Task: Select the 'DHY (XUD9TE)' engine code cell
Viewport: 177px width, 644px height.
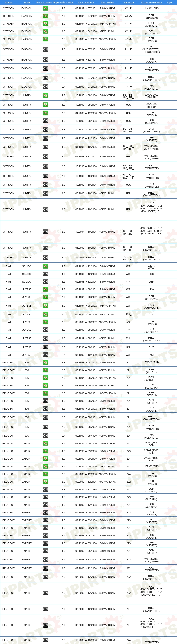Action: click(151, 410)
